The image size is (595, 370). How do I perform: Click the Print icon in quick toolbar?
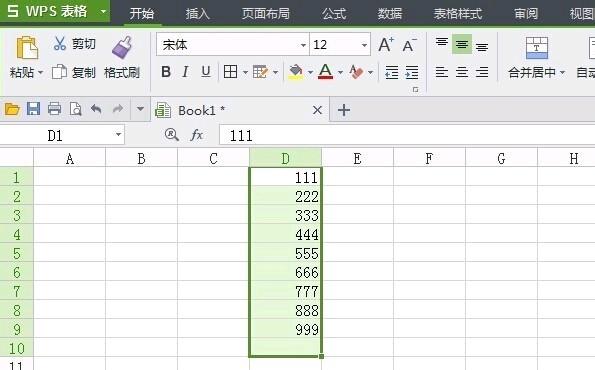point(54,109)
